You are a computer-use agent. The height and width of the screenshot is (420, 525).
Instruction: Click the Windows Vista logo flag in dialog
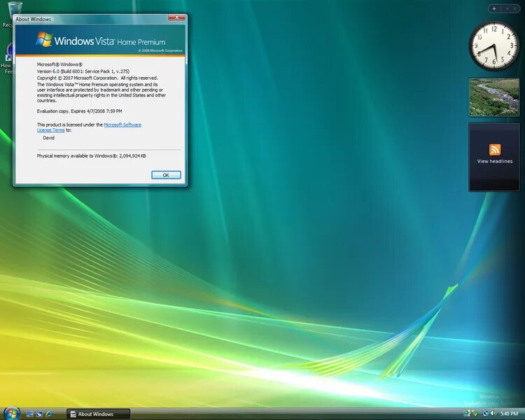45,39
